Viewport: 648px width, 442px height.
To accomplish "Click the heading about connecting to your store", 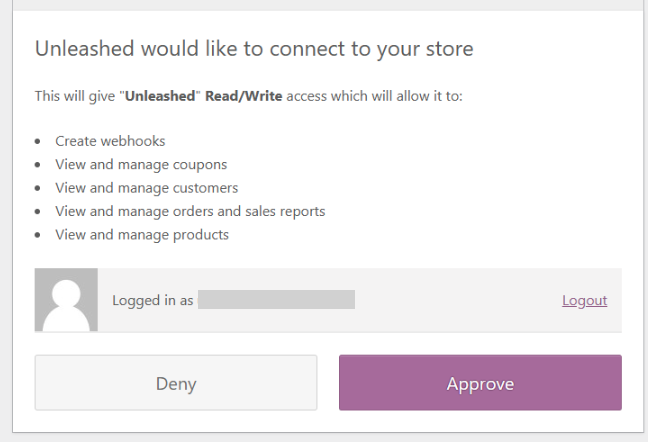I will click(254, 49).
